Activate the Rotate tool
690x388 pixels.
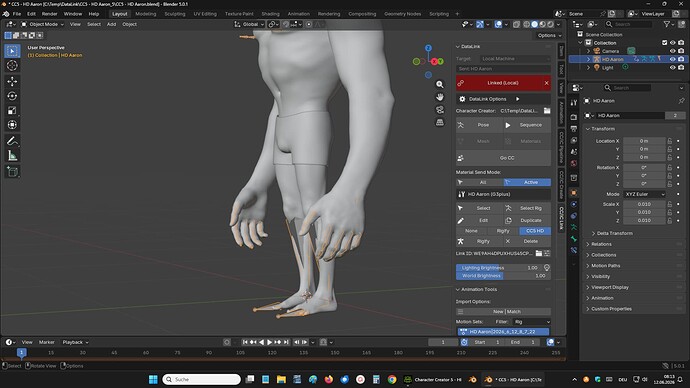[12, 96]
